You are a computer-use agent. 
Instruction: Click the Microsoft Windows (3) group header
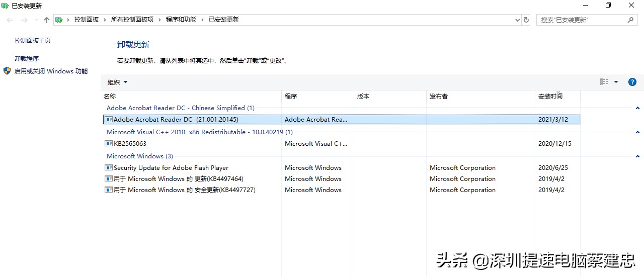point(140,156)
